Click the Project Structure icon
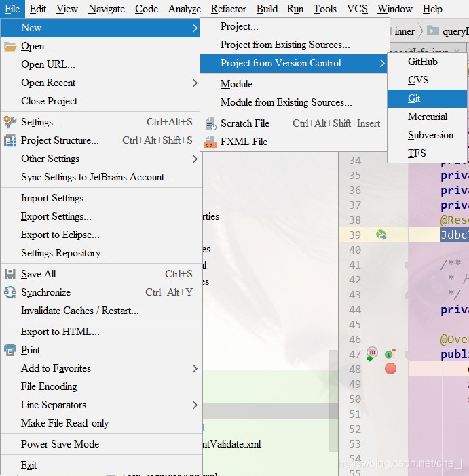 [10, 140]
